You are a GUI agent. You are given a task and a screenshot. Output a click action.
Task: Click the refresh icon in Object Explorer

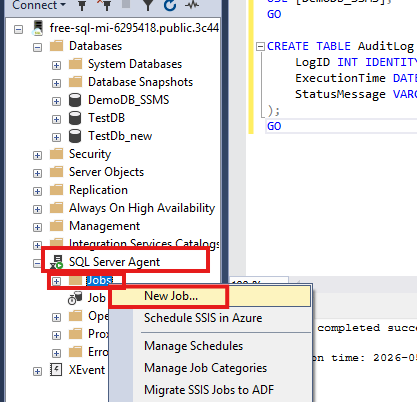click(170, 5)
